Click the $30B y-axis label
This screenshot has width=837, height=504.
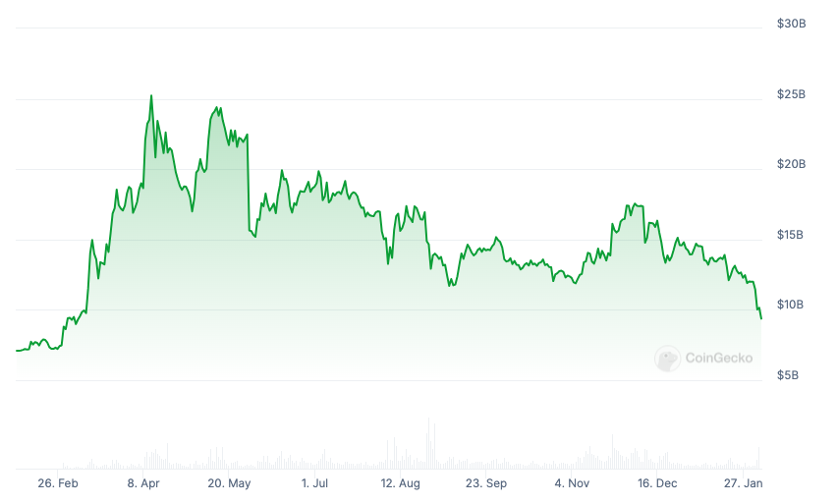[791, 23]
